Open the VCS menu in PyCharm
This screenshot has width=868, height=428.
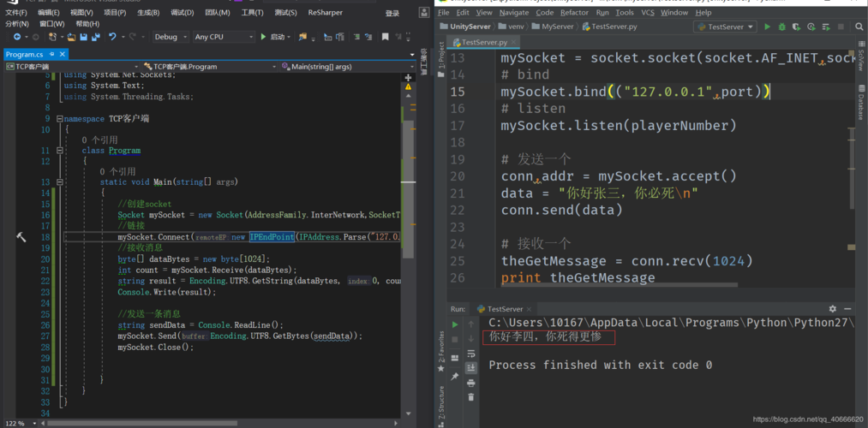(x=648, y=12)
